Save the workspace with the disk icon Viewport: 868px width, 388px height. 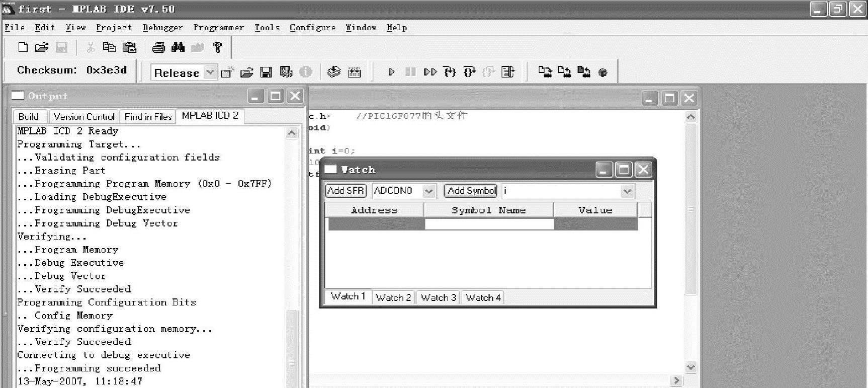click(x=266, y=72)
